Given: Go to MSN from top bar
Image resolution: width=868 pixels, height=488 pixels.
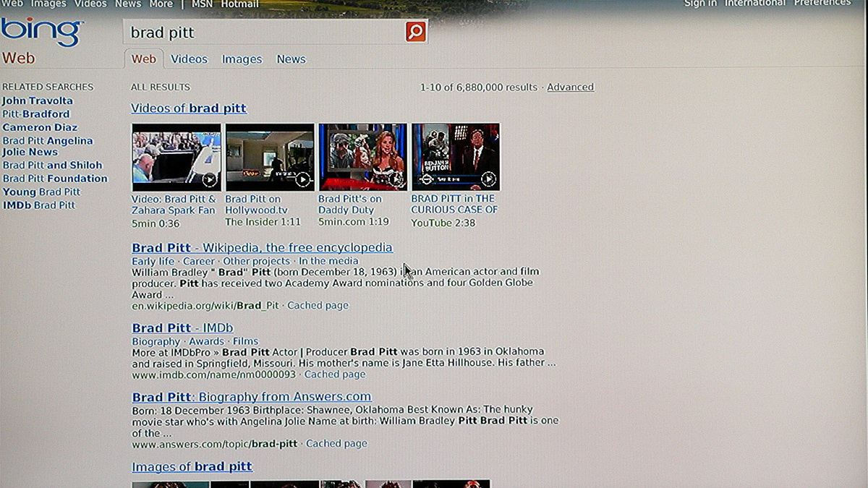Looking at the screenshot, I should click(x=202, y=4).
